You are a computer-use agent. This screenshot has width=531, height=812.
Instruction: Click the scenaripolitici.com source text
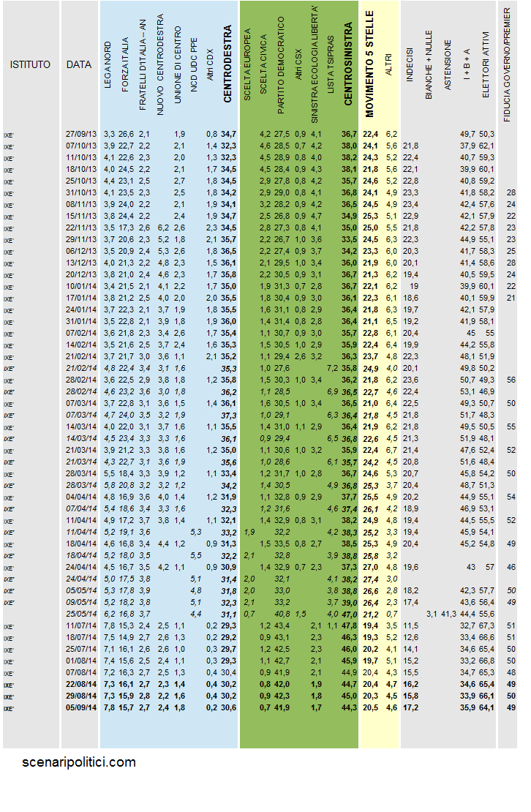(x=79, y=762)
